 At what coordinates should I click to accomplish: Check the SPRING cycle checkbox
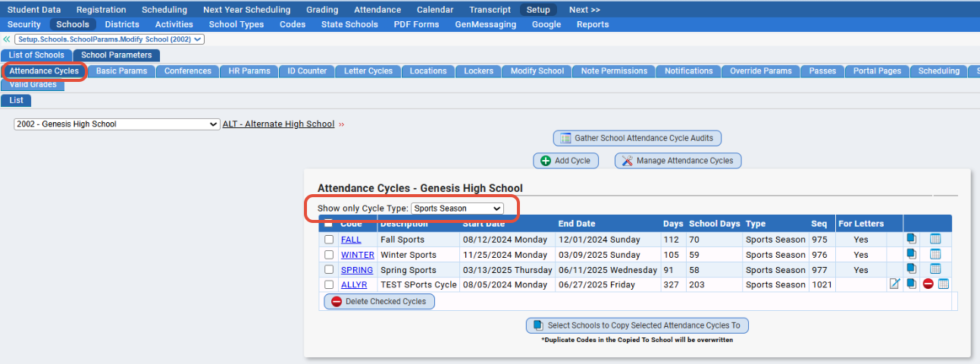pos(329,270)
